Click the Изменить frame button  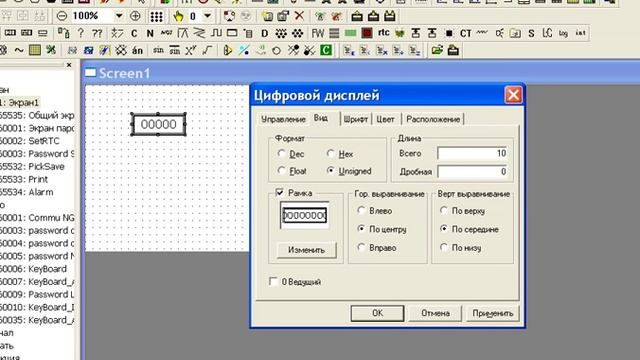coord(307,250)
